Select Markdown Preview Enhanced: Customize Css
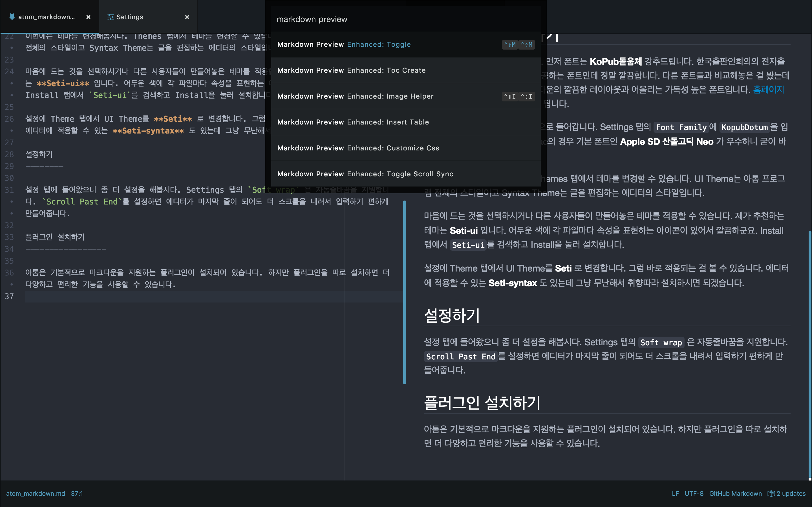The width and height of the screenshot is (812, 507). pos(358,148)
